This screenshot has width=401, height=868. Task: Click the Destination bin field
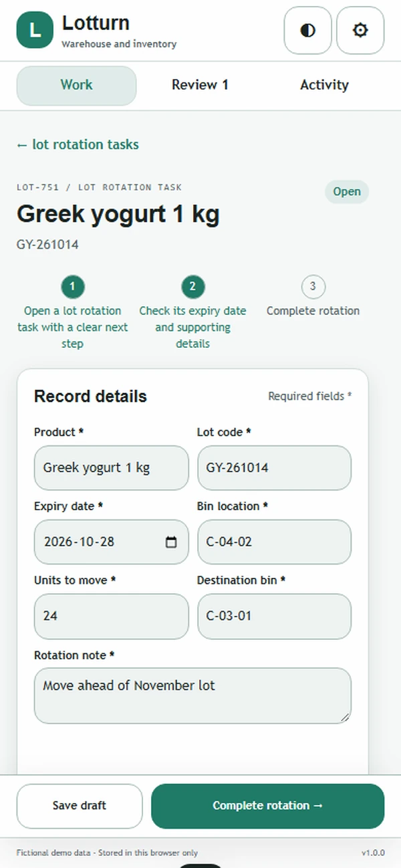tap(274, 616)
